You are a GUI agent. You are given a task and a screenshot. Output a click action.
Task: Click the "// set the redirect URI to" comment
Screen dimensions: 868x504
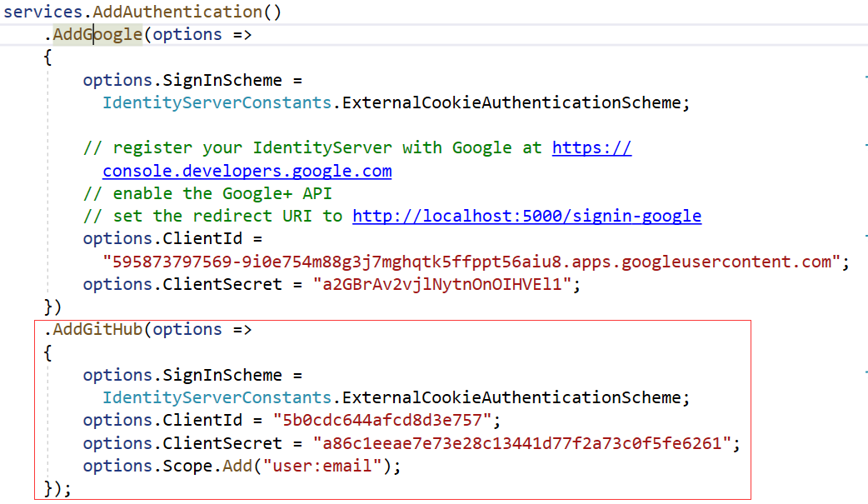click(212, 216)
